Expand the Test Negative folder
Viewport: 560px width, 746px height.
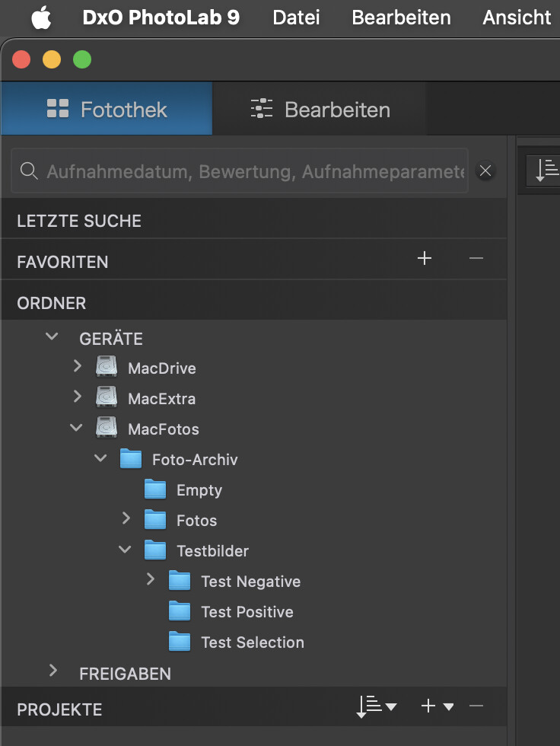150,579
